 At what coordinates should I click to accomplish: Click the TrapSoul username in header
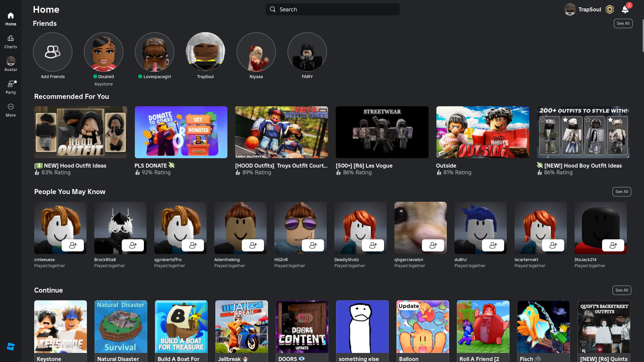point(590,9)
